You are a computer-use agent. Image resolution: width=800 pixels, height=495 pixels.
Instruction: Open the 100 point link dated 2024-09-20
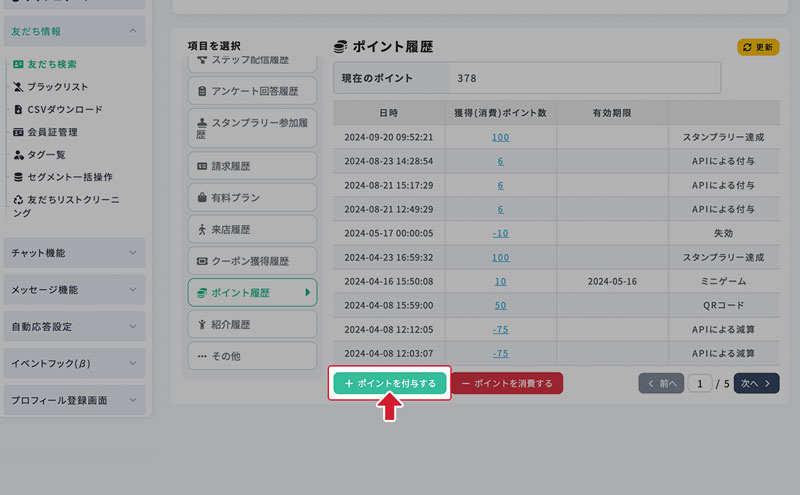pyautogui.click(x=500, y=137)
